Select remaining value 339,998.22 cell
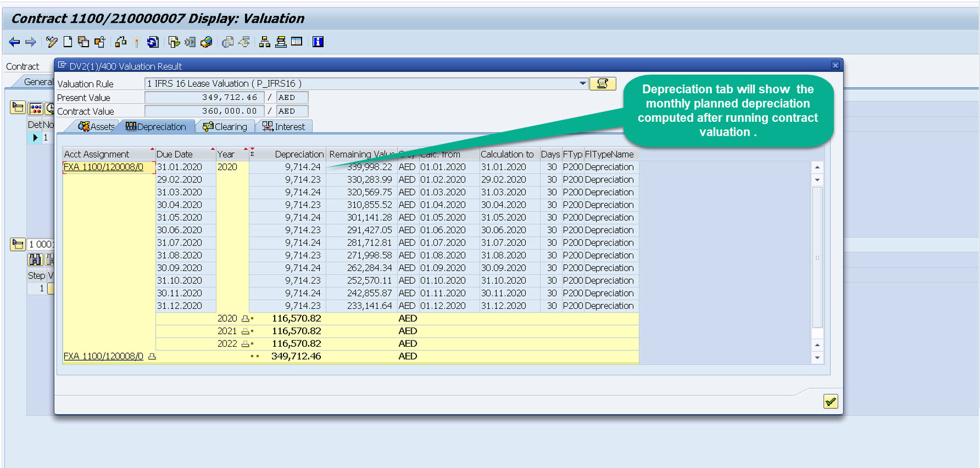This screenshot has width=980, height=468. click(x=362, y=167)
